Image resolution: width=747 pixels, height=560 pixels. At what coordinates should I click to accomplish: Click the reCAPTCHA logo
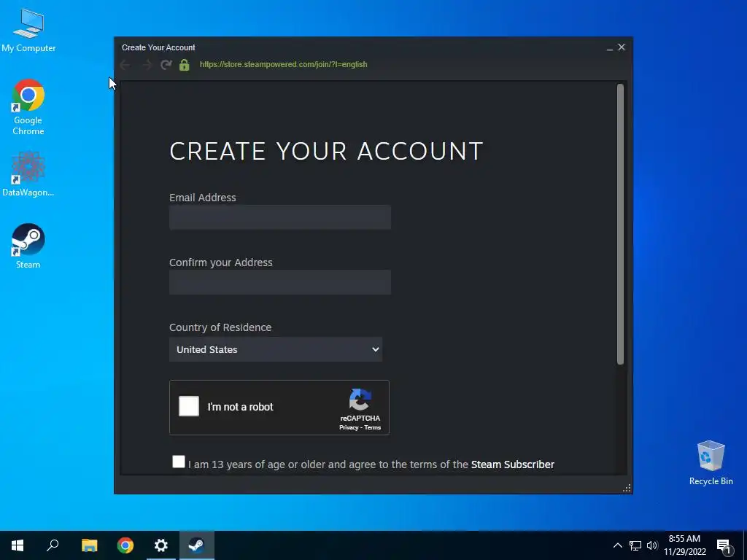click(360, 400)
